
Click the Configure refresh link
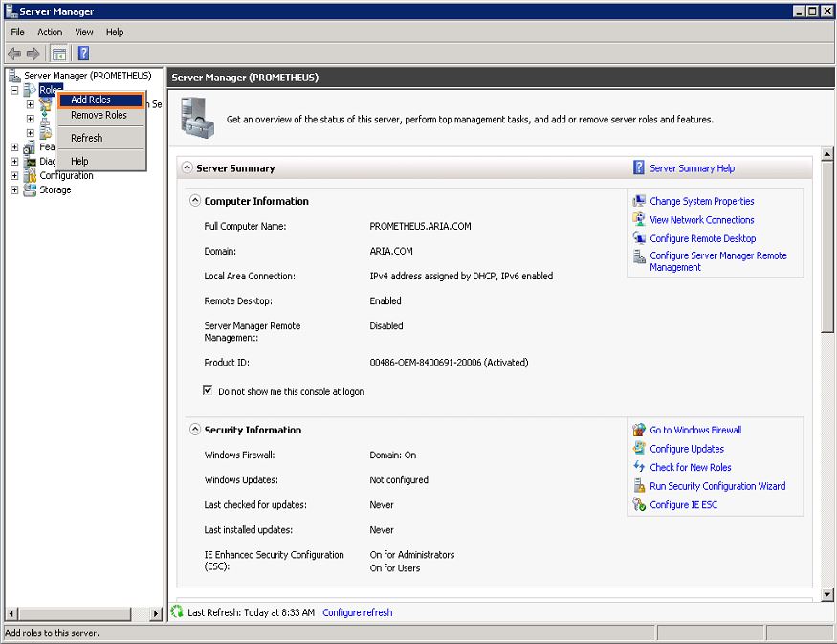point(357,612)
